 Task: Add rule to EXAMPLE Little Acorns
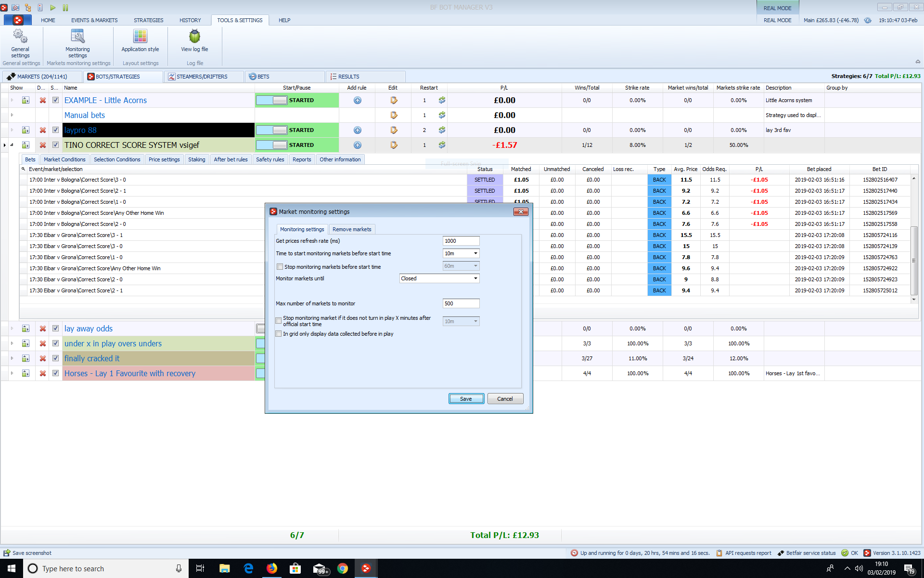pos(358,100)
